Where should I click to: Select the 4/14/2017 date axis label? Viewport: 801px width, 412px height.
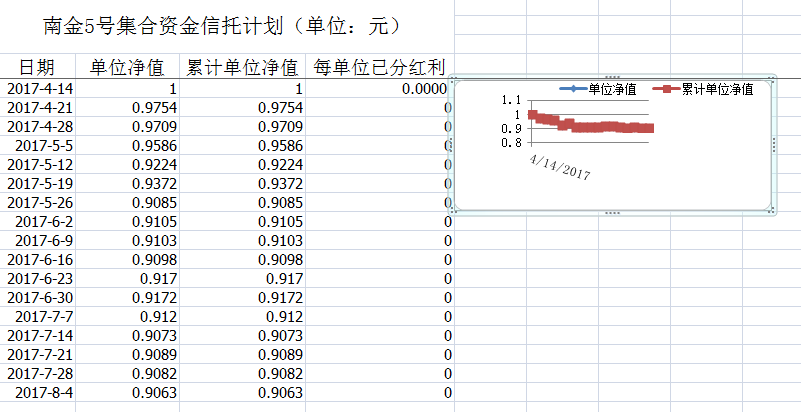point(561,167)
